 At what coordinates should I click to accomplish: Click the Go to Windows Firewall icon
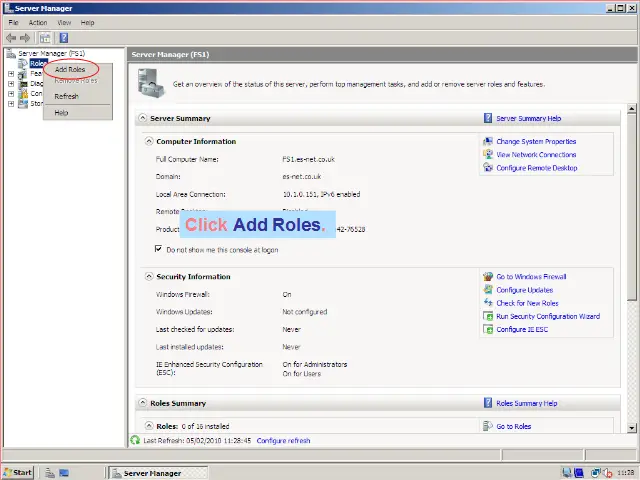[x=488, y=276]
